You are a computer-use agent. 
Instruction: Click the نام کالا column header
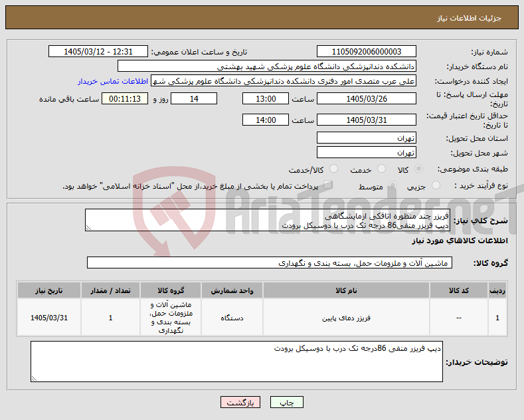click(x=346, y=290)
